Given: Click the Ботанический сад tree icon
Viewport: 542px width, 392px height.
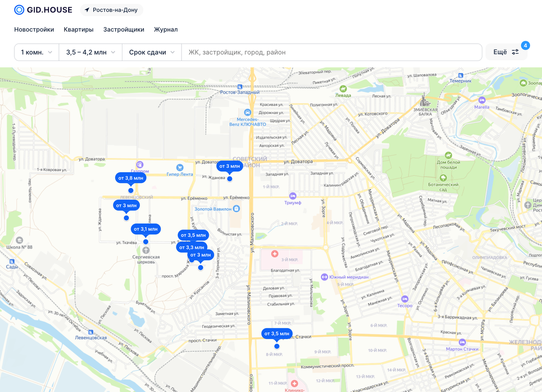Looking at the screenshot, I should 443,177.
